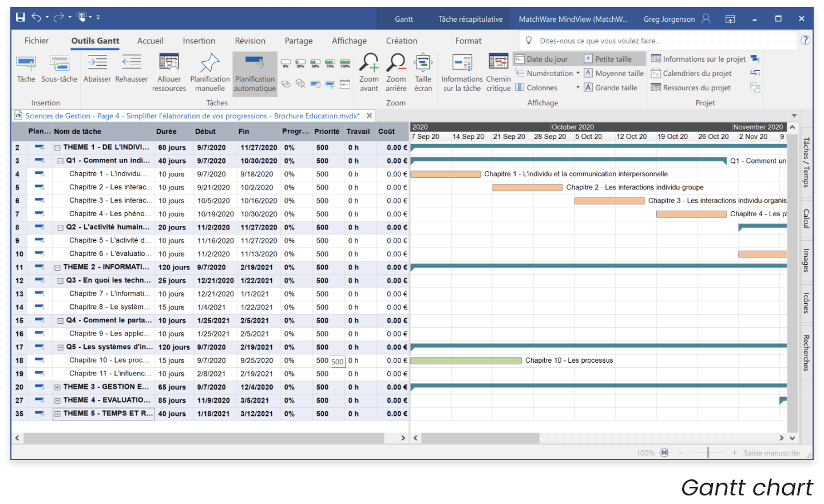This screenshot has width=824, height=504.
Task: Open Informations sur le projet
Action: (x=698, y=59)
